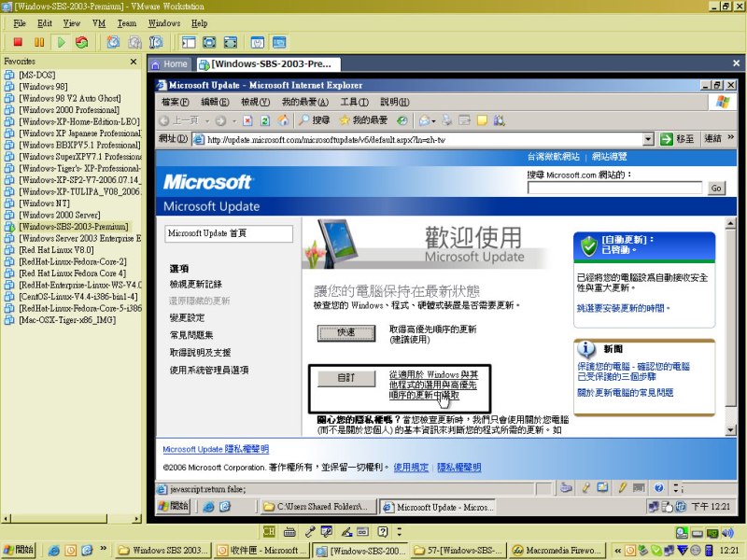Open the 使用系統管理員選項 link
Viewport: 747px width, 560px height.
(209, 370)
